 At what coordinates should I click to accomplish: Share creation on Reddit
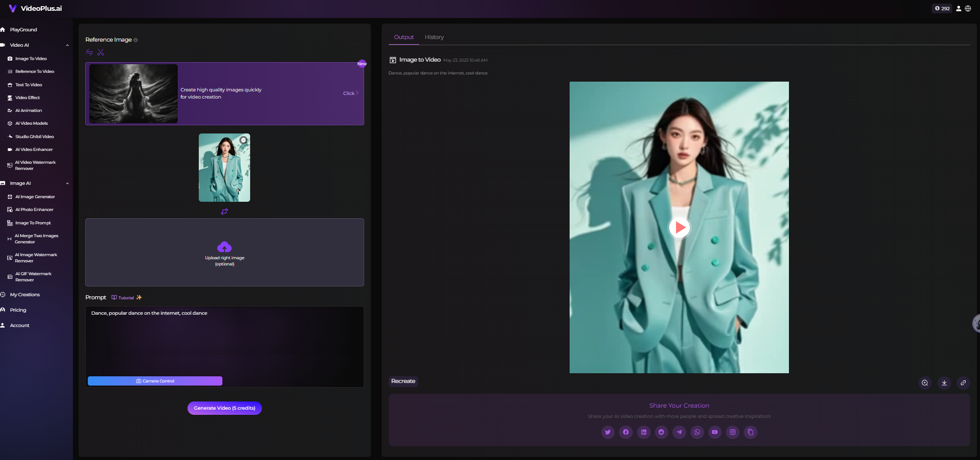tap(662, 432)
